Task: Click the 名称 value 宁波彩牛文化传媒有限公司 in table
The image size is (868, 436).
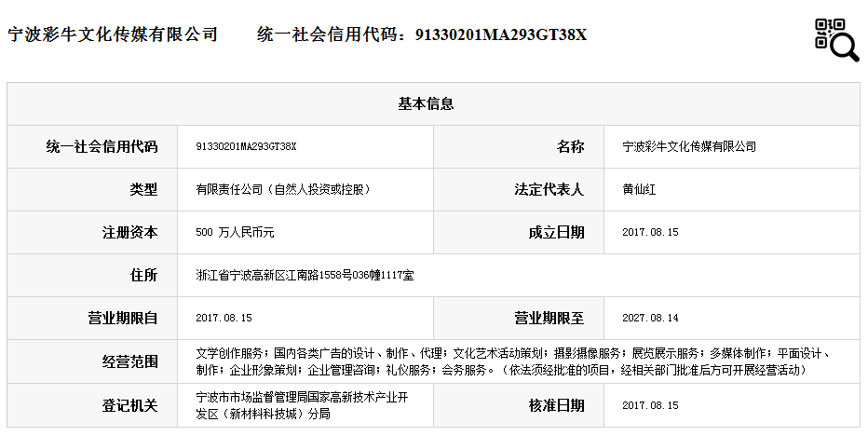Action: point(689,147)
